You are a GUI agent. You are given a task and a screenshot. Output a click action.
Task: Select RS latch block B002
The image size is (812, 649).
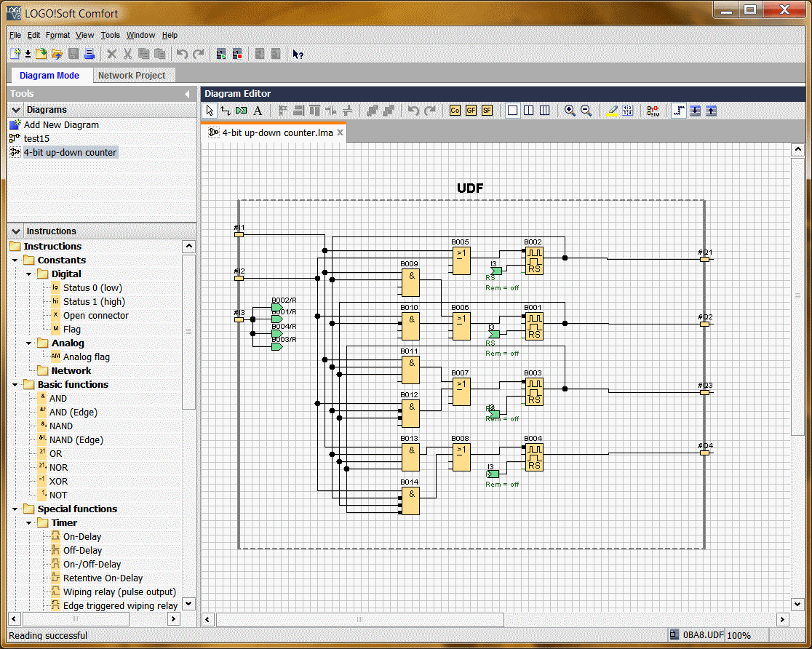[x=534, y=260]
